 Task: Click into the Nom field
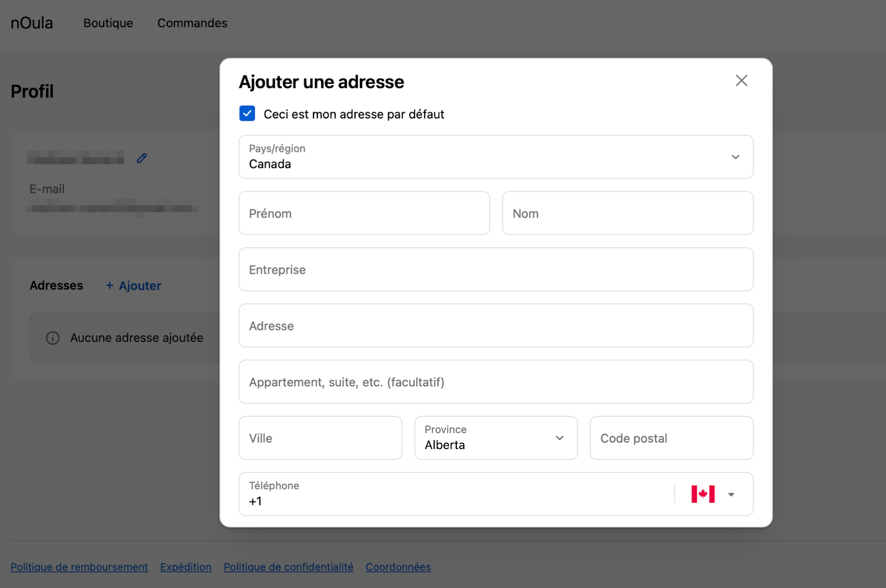click(627, 213)
